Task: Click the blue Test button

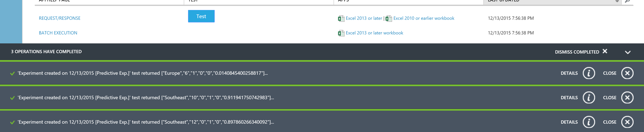Action: [x=201, y=16]
